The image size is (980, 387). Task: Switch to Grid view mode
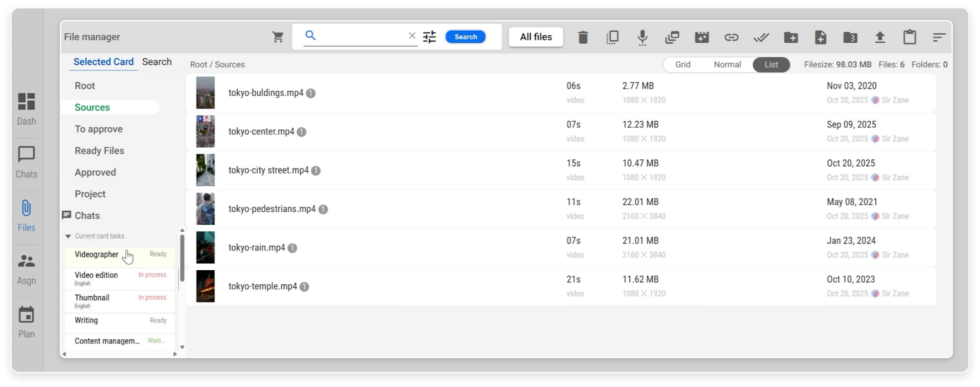682,64
